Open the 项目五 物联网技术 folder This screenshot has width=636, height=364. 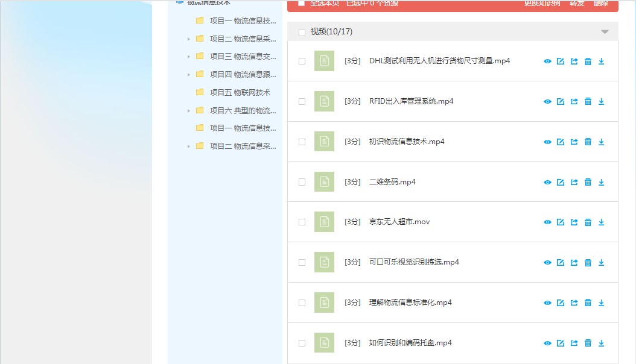coord(240,92)
